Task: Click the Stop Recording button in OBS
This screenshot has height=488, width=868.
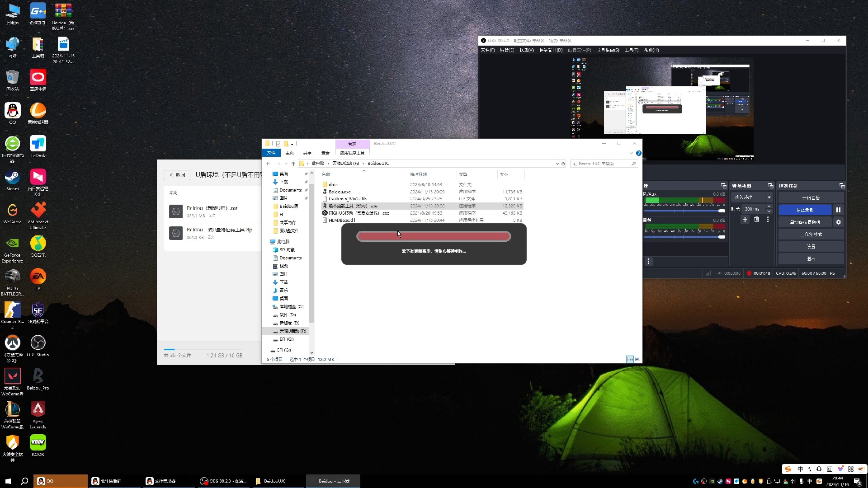Action: pos(804,210)
